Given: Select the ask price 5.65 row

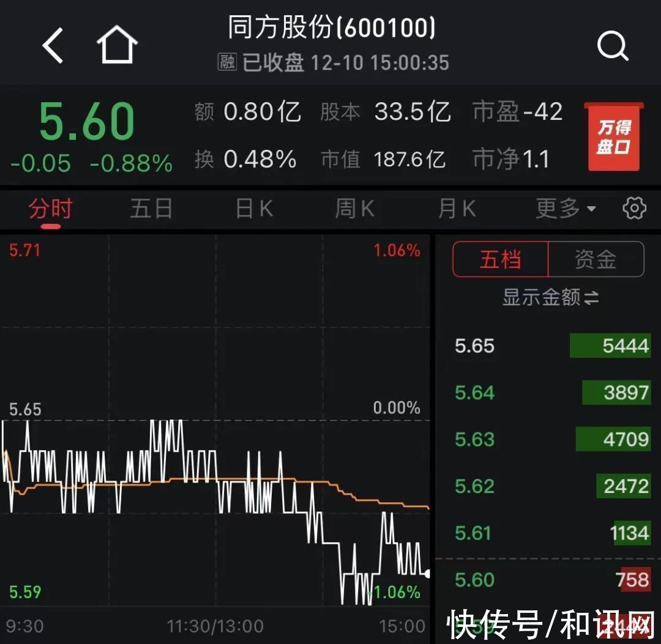Looking at the screenshot, I should 552,346.
